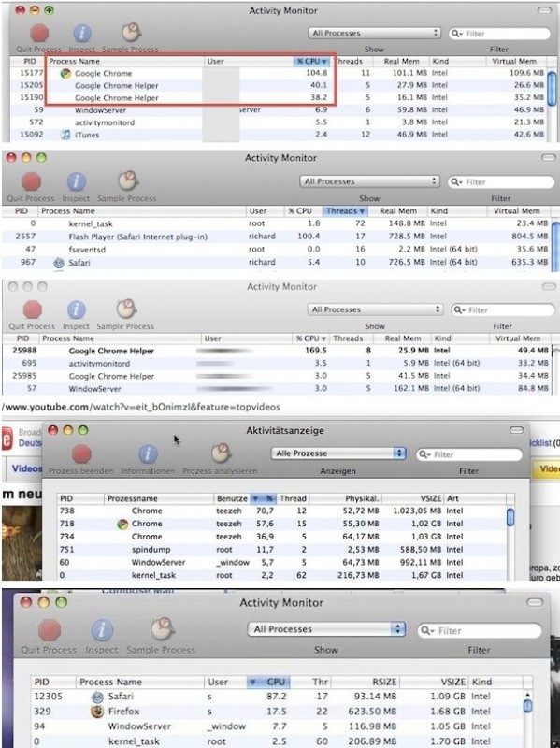Select Google Chrome Helper row with PID 25985

click(277, 376)
